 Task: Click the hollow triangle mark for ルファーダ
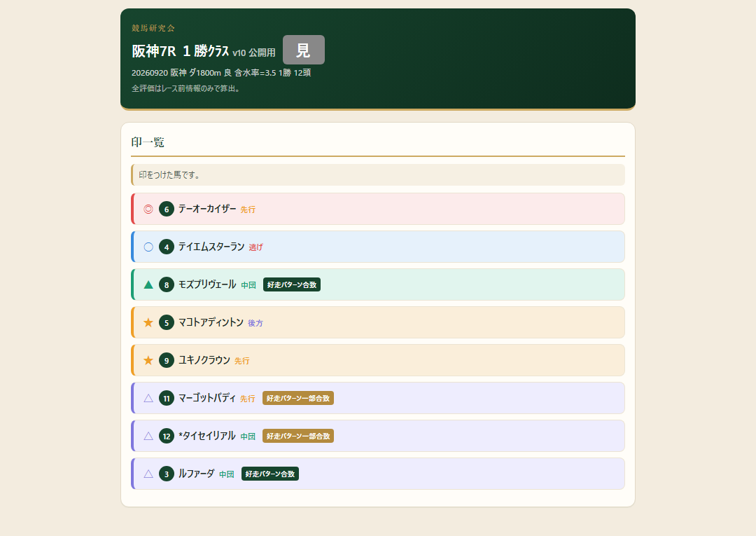coord(148,474)
